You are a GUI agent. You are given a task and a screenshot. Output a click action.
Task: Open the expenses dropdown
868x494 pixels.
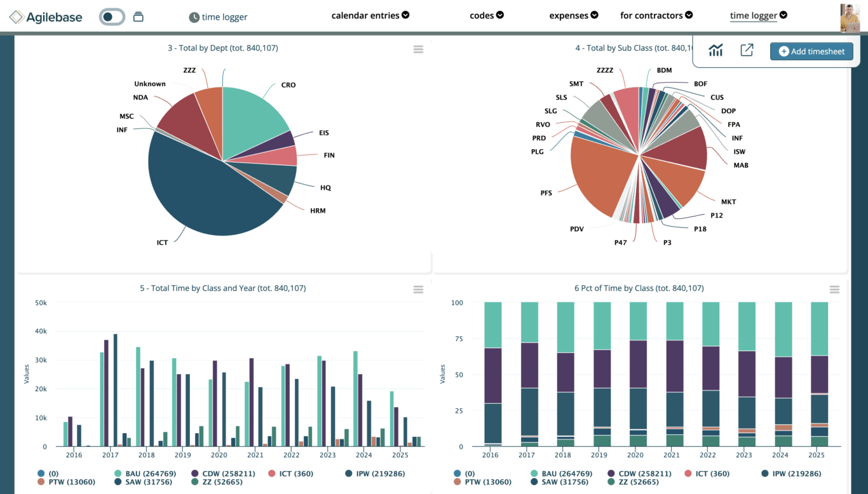coord(574,14)
